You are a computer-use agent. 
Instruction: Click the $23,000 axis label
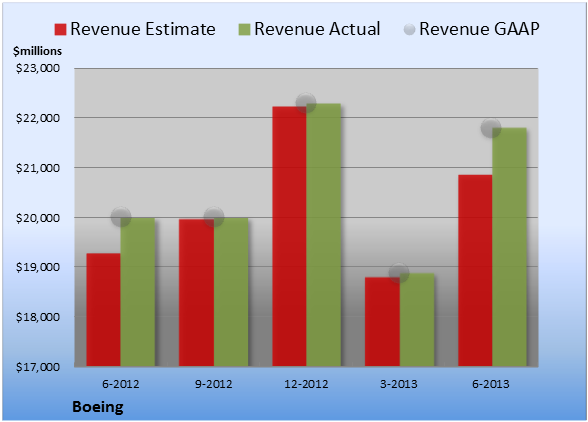[38, 68]
